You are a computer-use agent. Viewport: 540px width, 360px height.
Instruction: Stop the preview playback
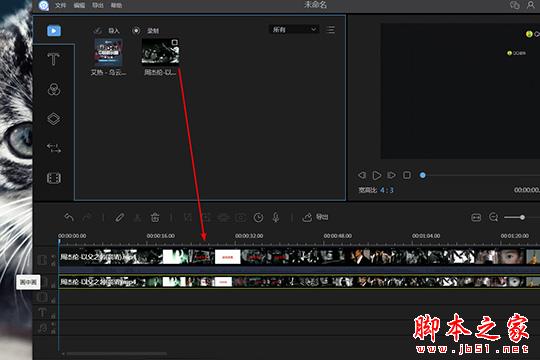click(407, 175)
